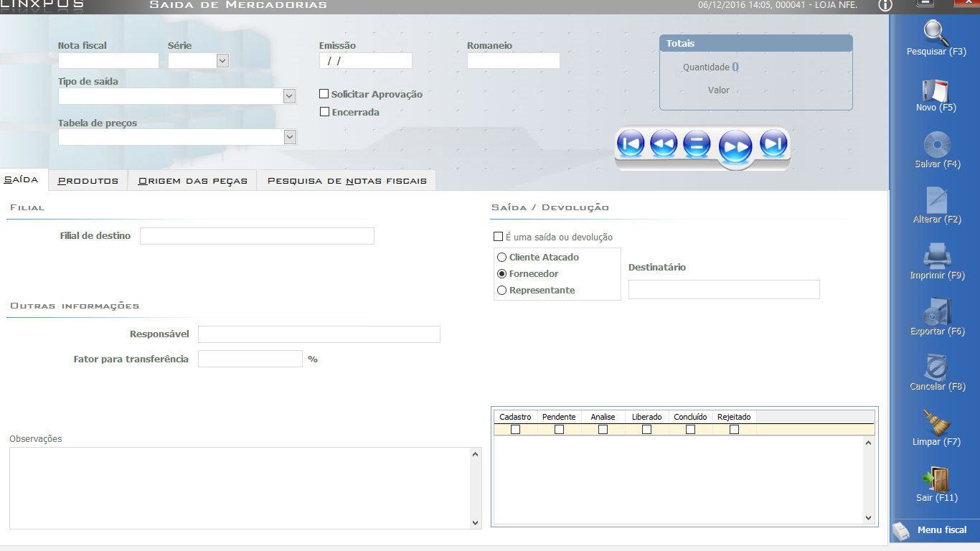This screenshot has height=551, width=980.
Task: Click the status list scrollbar up arrow
Action: 869,443
